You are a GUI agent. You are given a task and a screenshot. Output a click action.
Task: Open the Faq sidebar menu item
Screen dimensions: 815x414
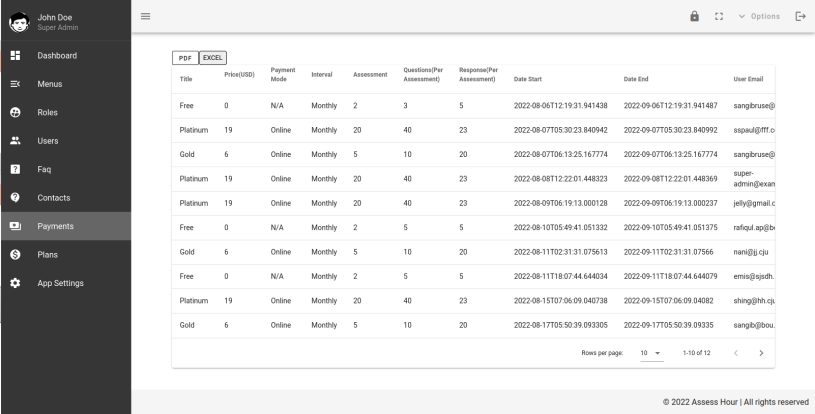click(45, 169)
